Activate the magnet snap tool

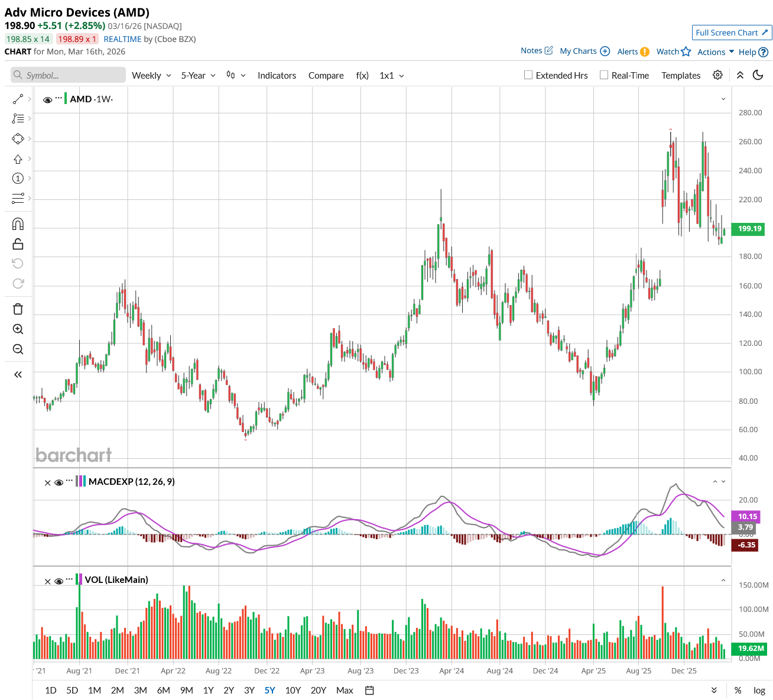click(x=18, y=224)
